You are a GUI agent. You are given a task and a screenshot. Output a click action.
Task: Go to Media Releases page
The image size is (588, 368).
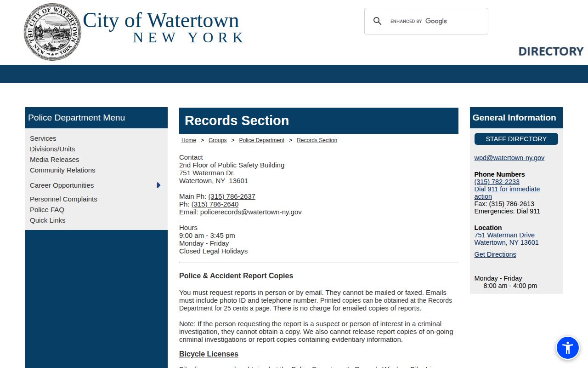click(x=55, y=160)
